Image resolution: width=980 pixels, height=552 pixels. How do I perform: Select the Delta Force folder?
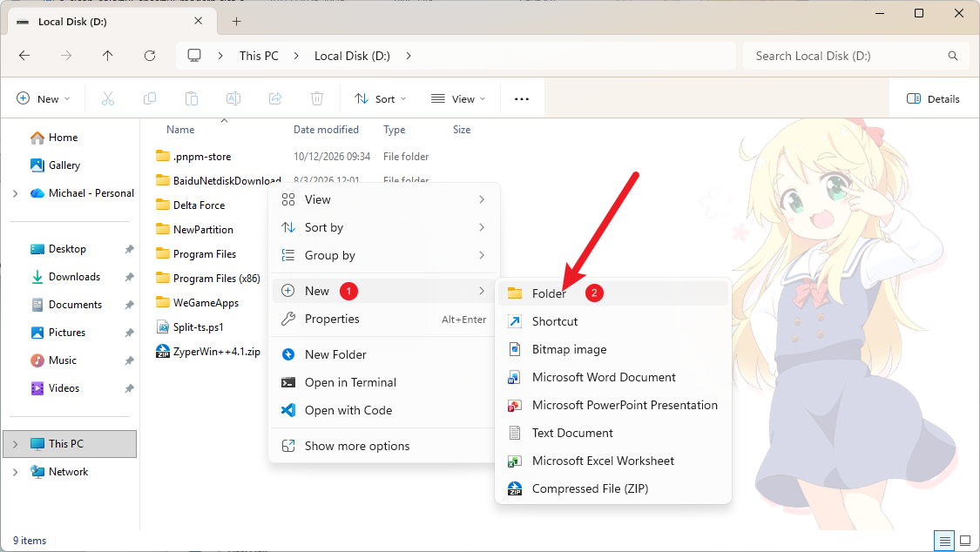191,205
